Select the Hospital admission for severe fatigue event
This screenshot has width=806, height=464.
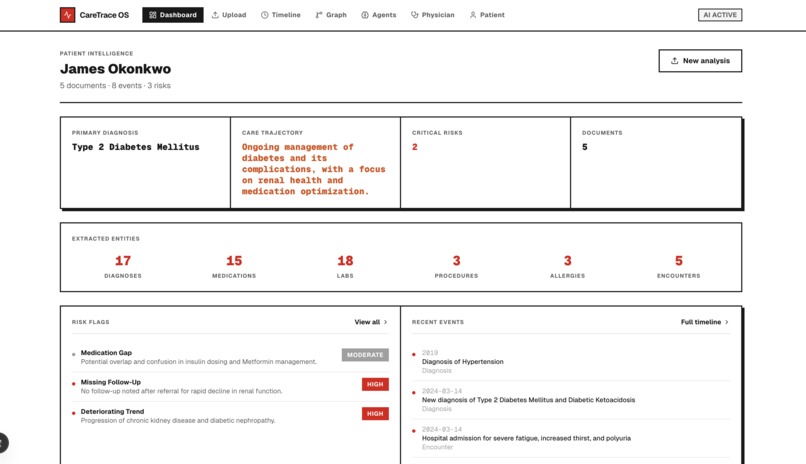[571, 438]
